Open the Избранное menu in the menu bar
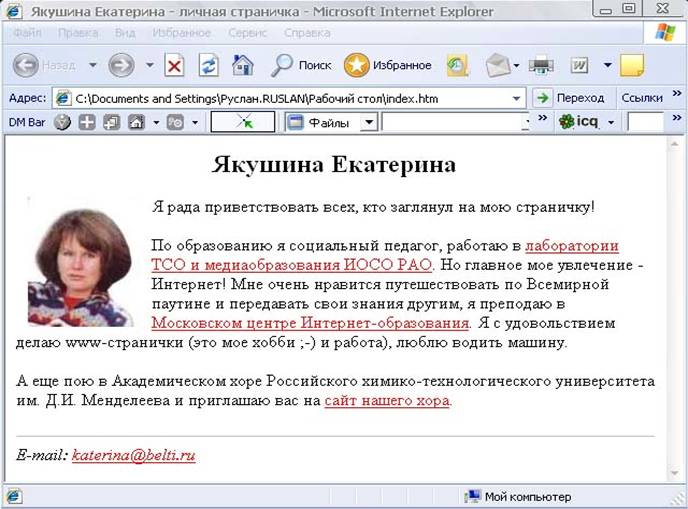688x509 pixels. tap(182, 33)
